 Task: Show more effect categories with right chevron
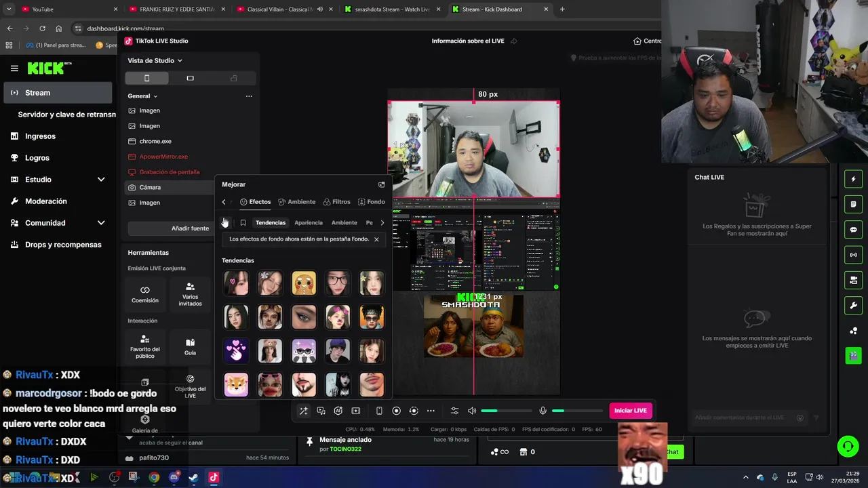(382, 223)
